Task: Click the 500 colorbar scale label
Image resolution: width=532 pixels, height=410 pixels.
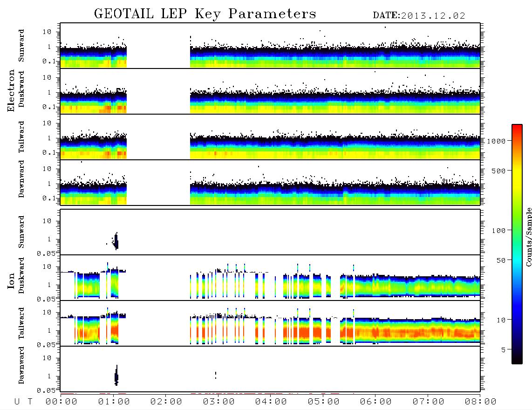Action: pyautogui.click(x=499, y=171)
